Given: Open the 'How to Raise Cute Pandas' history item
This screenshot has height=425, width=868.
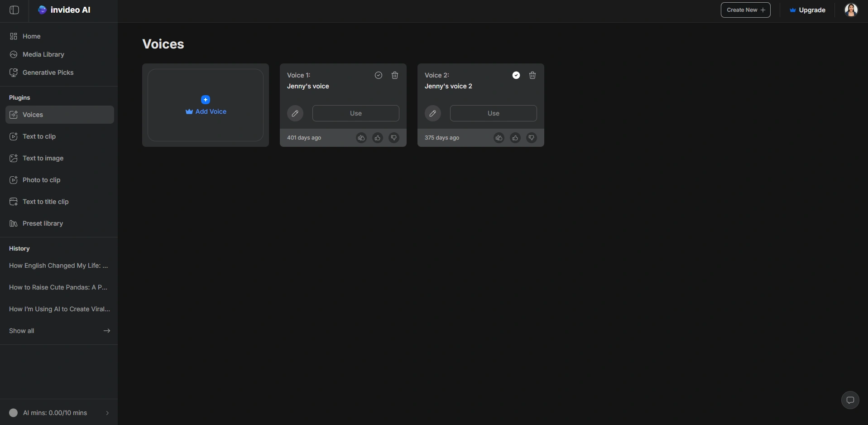Looking at the screenshot, I should tap(59, 287).
